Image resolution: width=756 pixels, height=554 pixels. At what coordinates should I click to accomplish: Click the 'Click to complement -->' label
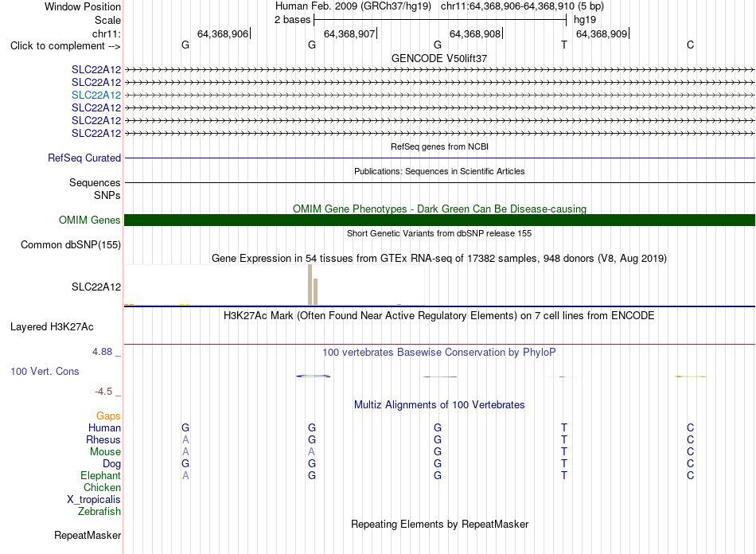point(65,46)
